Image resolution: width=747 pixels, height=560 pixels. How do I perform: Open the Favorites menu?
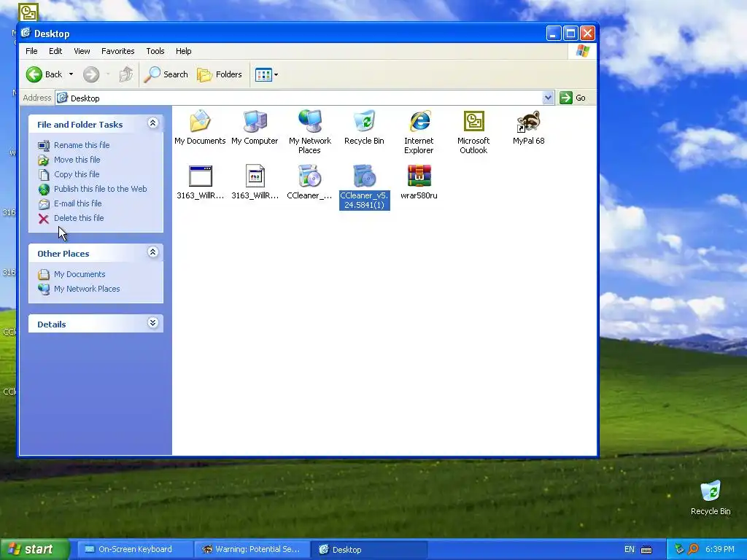[117, 51]
